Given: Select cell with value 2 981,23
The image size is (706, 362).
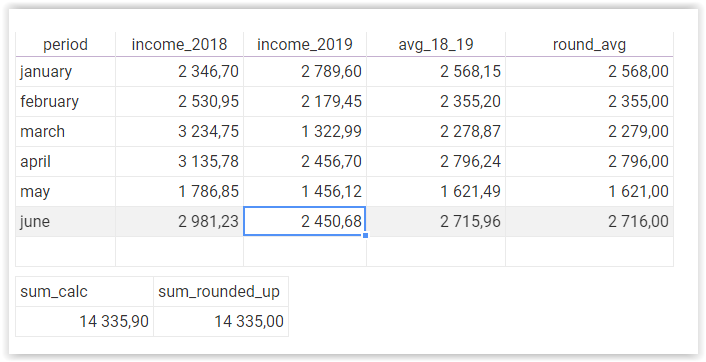Looking at the screenshot, I should tap(179, 222).
